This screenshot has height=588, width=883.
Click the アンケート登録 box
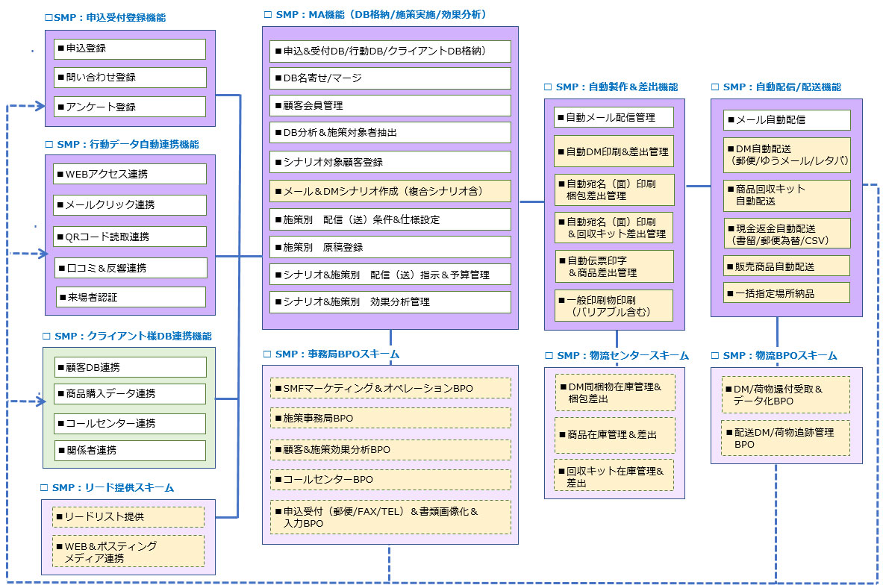pos(129,106)
